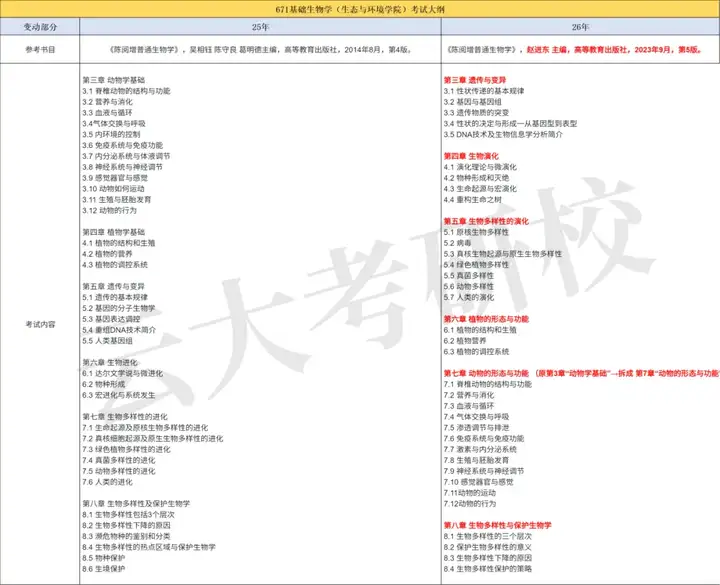The width and height of the screenshot is (720, 585).
Task: Click the "考试内容" row label
Action: pos(40,325)
